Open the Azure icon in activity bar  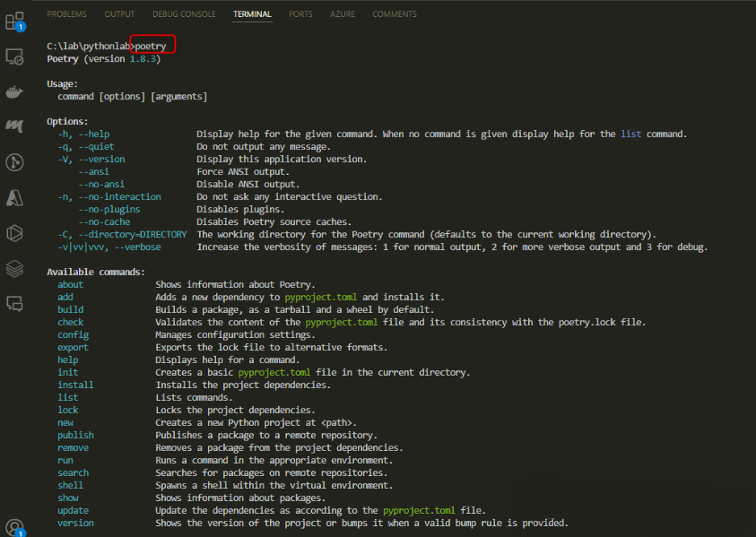[14, 197]
